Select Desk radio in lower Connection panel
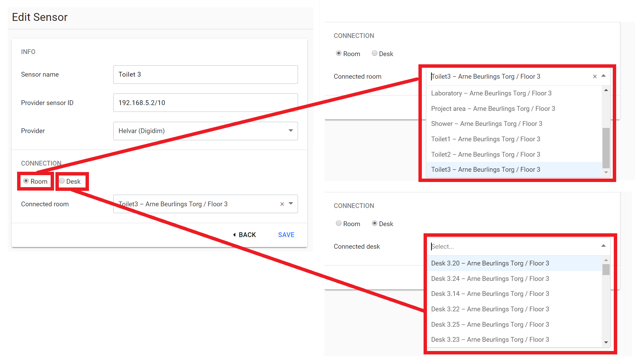 pos(375,223)
